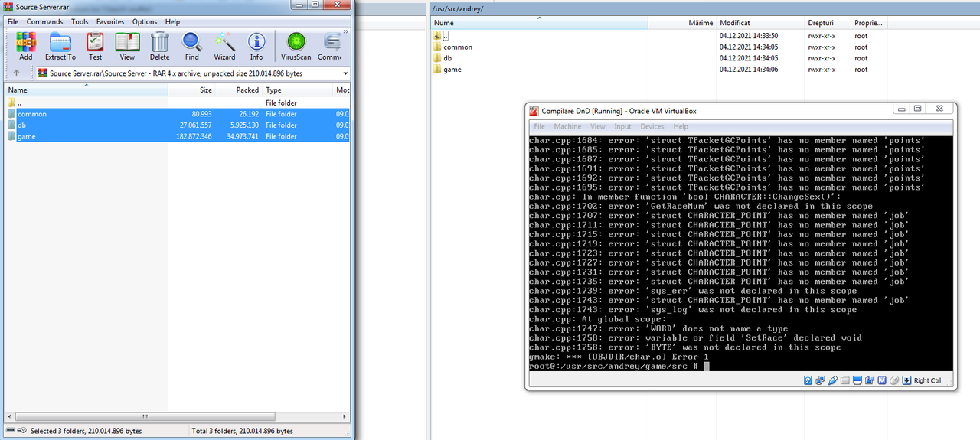980x440 pixels.
Task: Open Find magnifier tool in WinRAR
Action: (191, 46)
